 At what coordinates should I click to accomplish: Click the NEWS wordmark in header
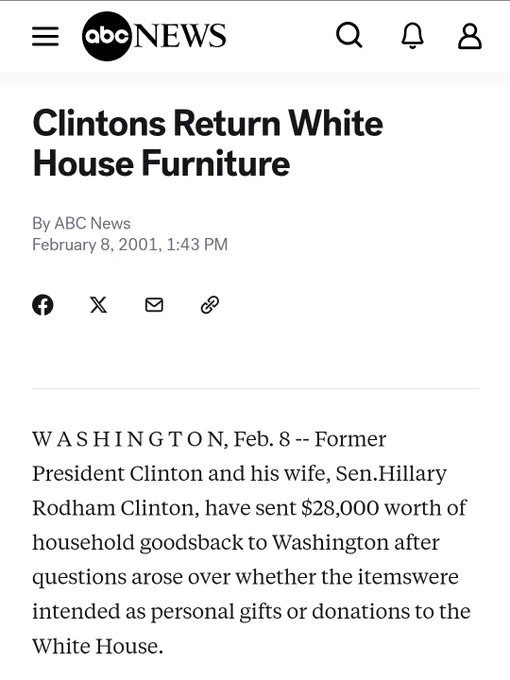[180, 36]
